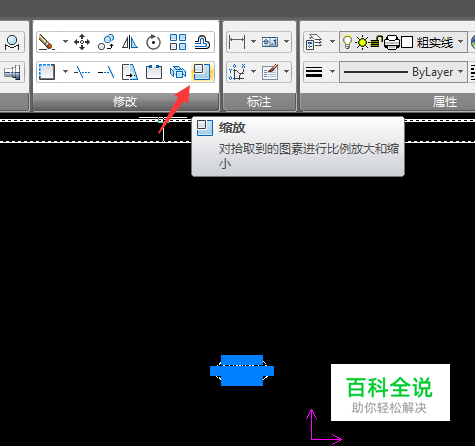Select the Mirror tool
475x446 pixels.
130,42
